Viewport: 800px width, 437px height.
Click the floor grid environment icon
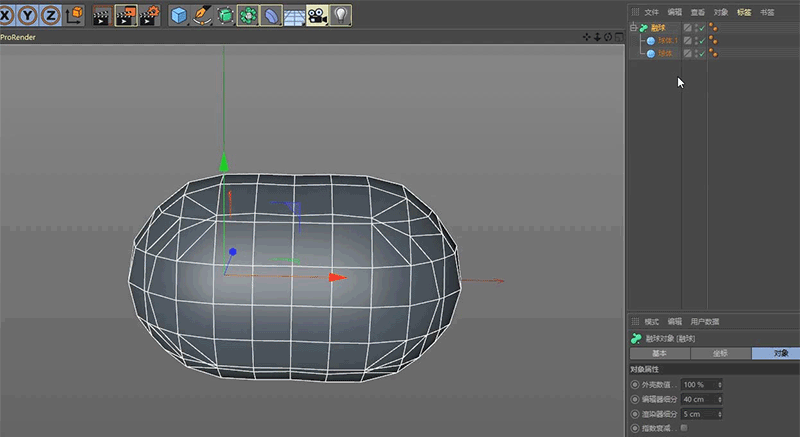[x=294, y=15]
